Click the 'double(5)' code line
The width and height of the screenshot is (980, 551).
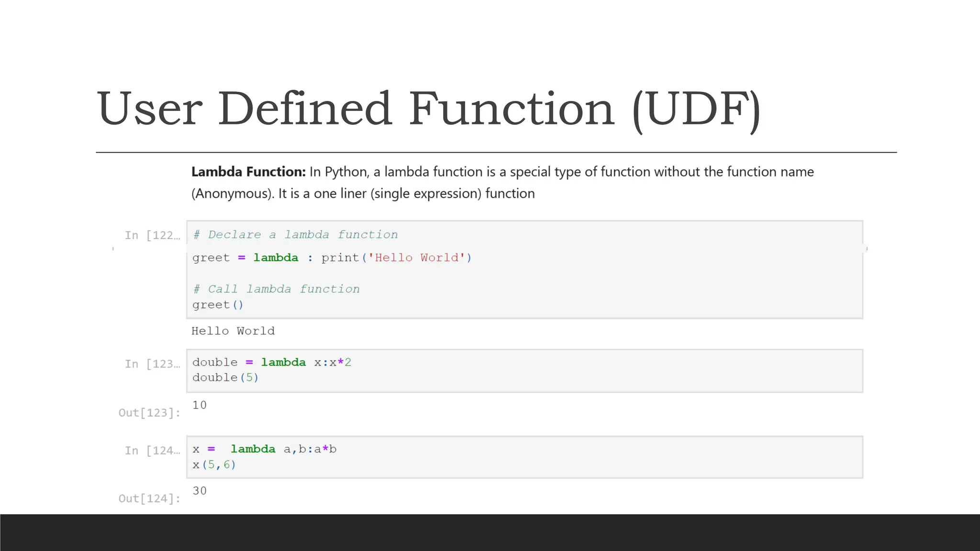[225, 378]
